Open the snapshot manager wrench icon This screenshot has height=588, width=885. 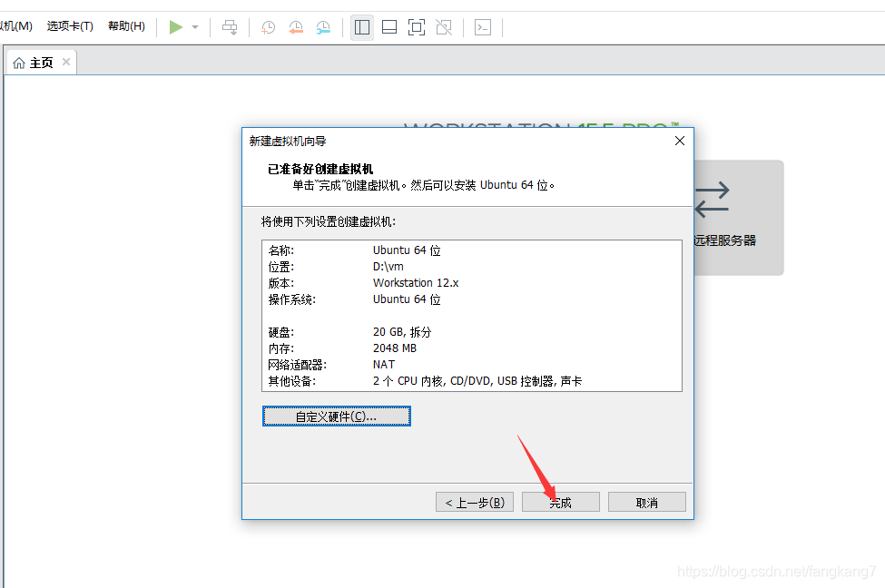[x=323, y=27]
